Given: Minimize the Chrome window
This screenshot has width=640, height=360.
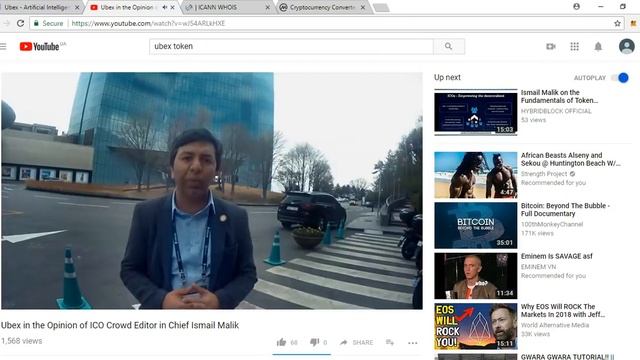Looking at the screenshot, I should (x=600, y=7).
